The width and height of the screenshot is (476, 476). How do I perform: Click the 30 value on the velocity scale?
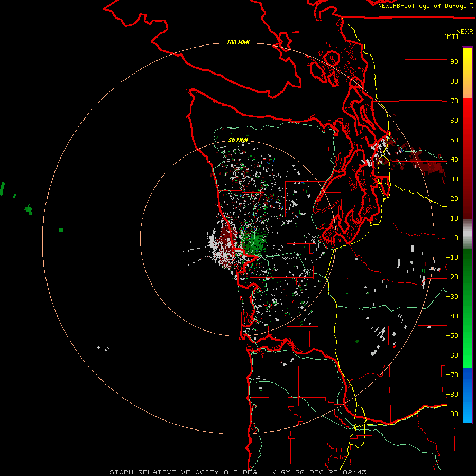click(454, 179)
